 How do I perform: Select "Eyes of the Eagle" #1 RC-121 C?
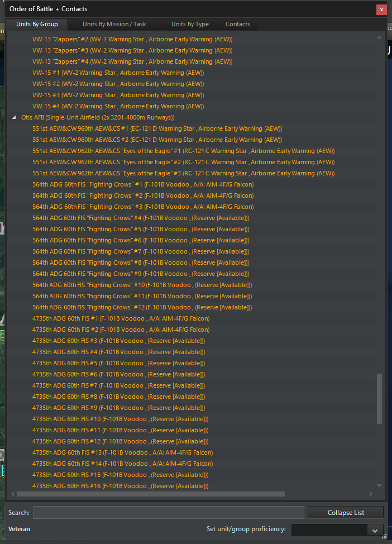184,151
